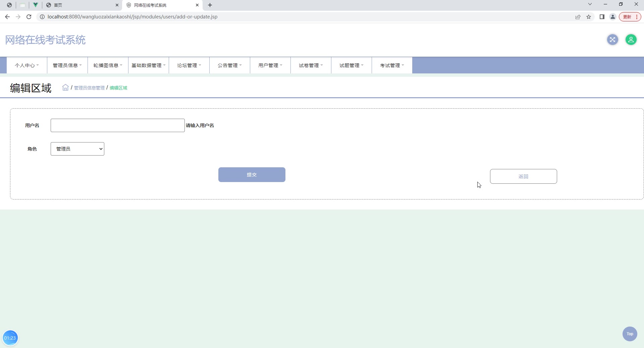Expand the 试卷管理 menu
644x348 pixels.
tap(311, 65)
